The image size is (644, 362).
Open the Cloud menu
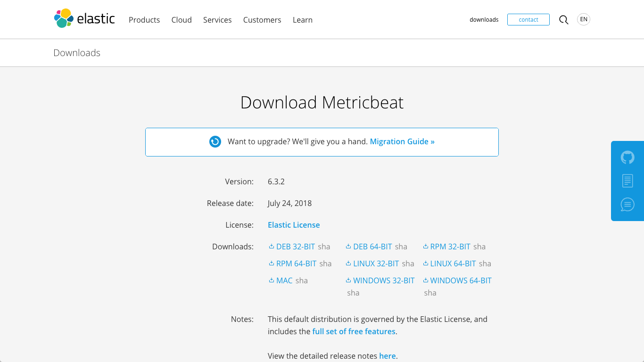(182, 20)
